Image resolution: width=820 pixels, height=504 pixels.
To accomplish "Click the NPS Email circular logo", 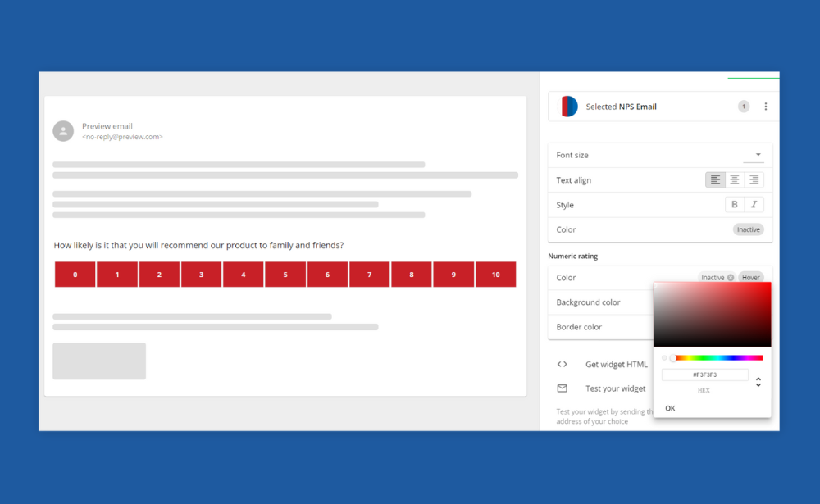I will pyautogui.click(x=567, y=106).
